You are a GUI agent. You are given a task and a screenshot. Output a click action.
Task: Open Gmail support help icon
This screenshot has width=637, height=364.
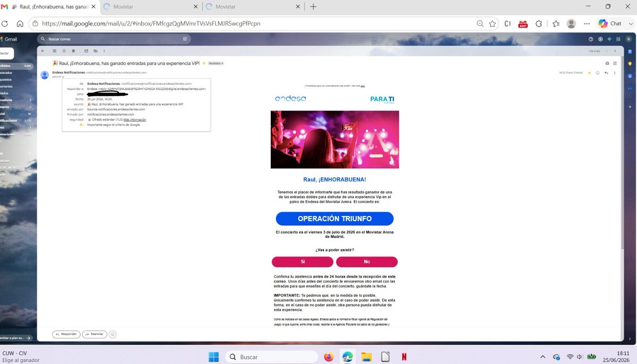[x=591, y=39]
